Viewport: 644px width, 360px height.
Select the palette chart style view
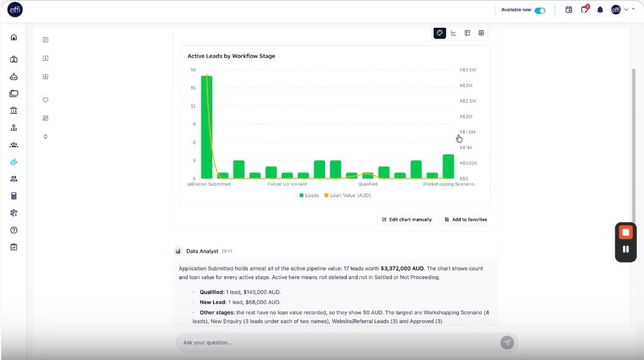pyautogui.click(x=440, y=33)
